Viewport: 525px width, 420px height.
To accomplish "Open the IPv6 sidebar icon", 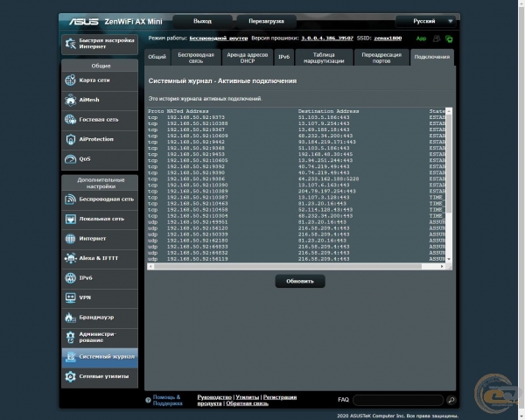I will click(x=70, y=278).
